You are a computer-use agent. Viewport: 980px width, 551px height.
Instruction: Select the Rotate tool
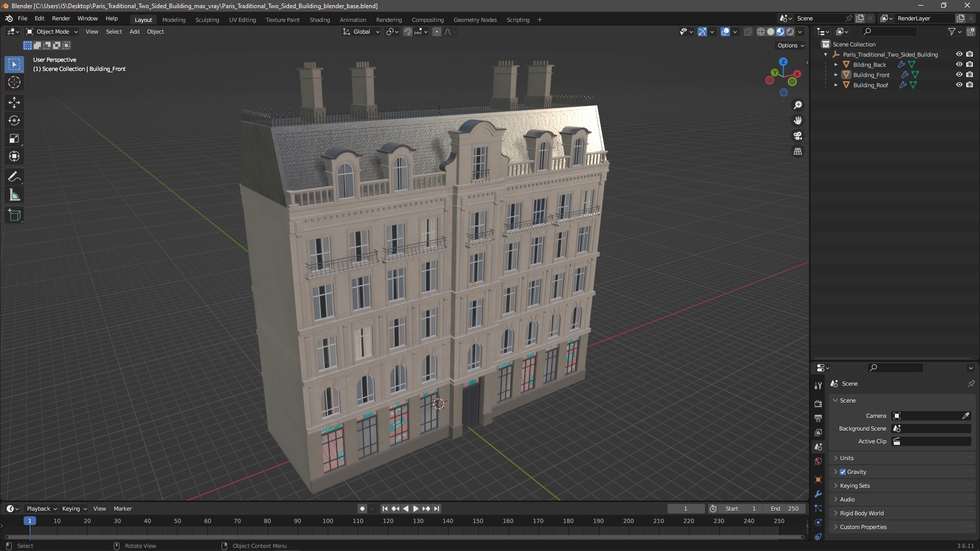coord(14,120)
